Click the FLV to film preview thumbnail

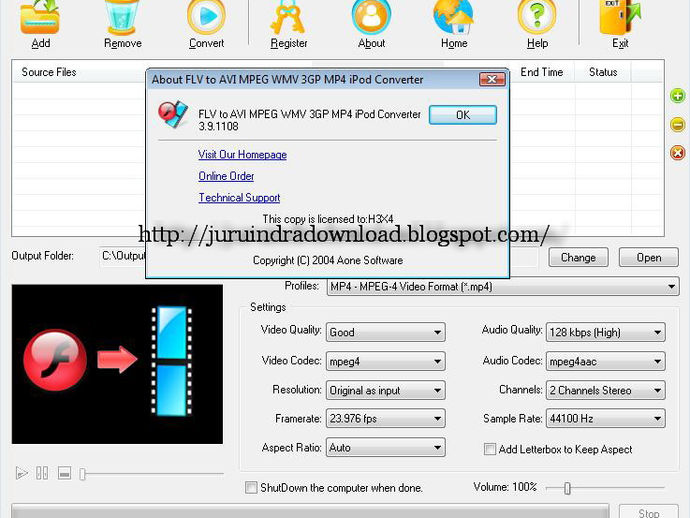[x=117, y=364]
